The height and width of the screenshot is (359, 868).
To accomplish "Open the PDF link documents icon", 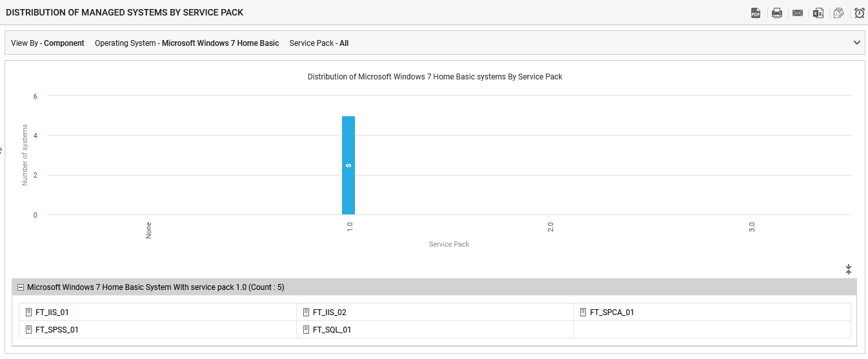I will tap(839, 13).
